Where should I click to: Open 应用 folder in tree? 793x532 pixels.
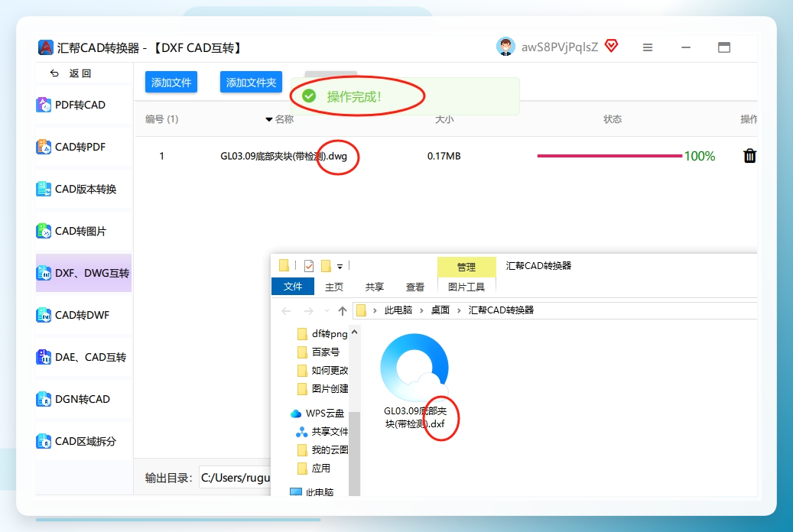314,469
